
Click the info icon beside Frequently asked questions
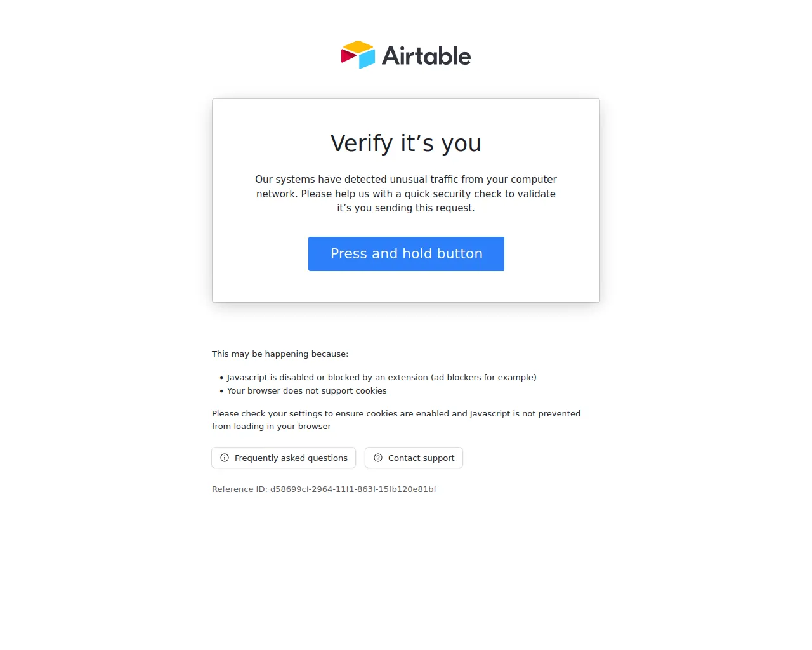[225, 458]
